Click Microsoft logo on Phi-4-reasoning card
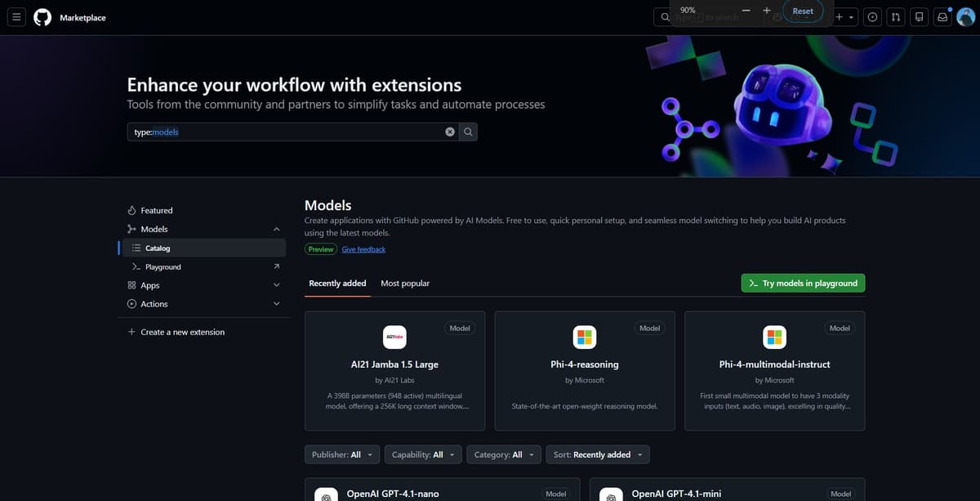 click(585, 337)
